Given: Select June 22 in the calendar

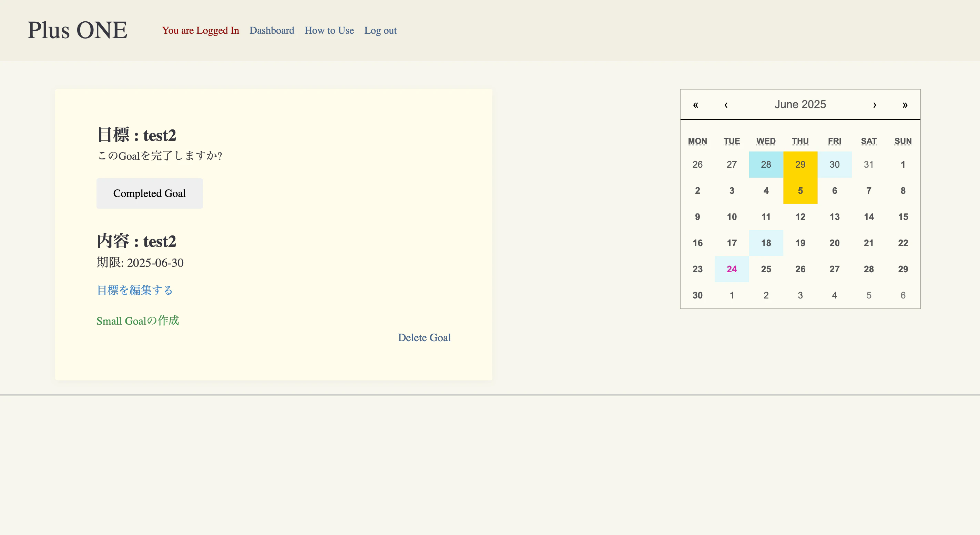Looking at the screenshot, I should coord(903,243).
